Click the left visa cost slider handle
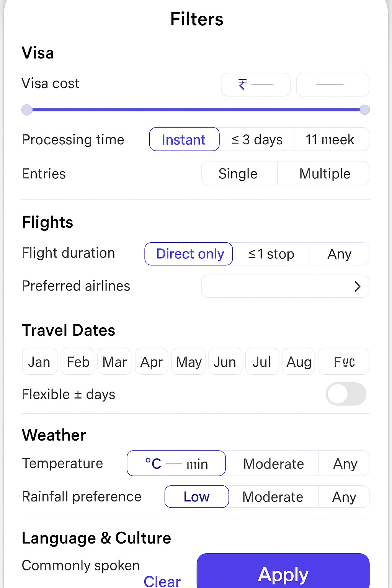This screenshot has width=392, height=588. click(27, 110)
